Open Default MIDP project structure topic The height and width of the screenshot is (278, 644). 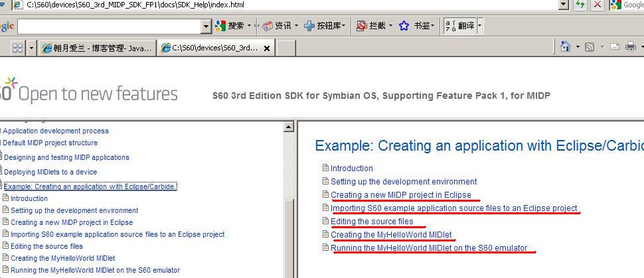(x=50, y=143)
